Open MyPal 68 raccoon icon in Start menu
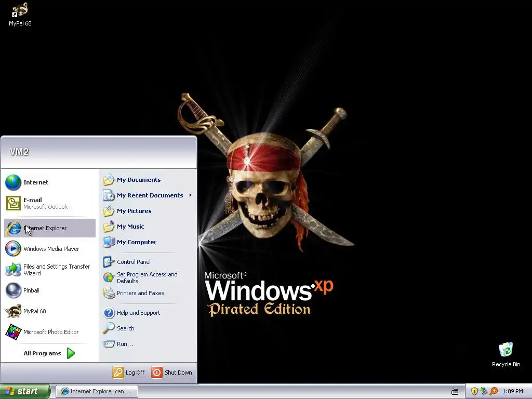This screenshot has width=532, height=399. click(x=13, y=311)
